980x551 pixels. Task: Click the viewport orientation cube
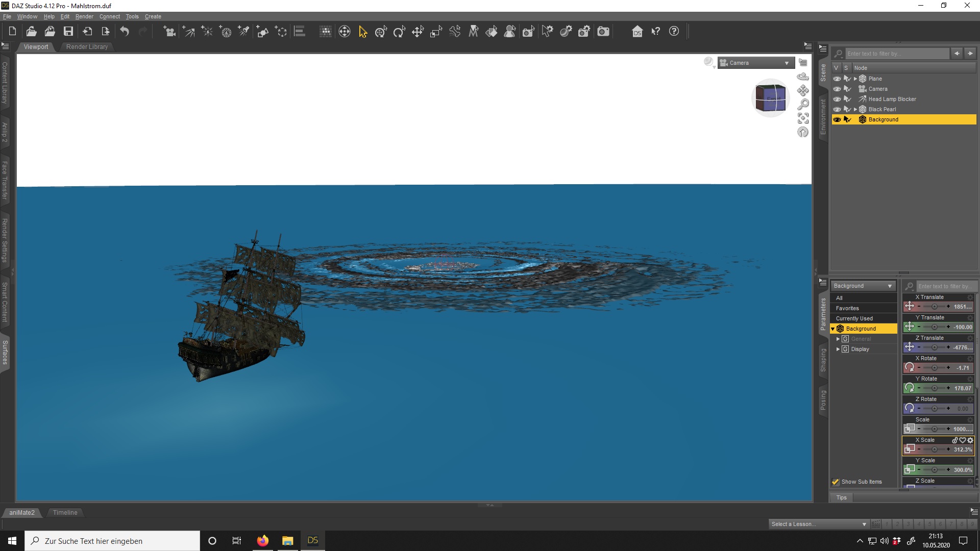770,98
